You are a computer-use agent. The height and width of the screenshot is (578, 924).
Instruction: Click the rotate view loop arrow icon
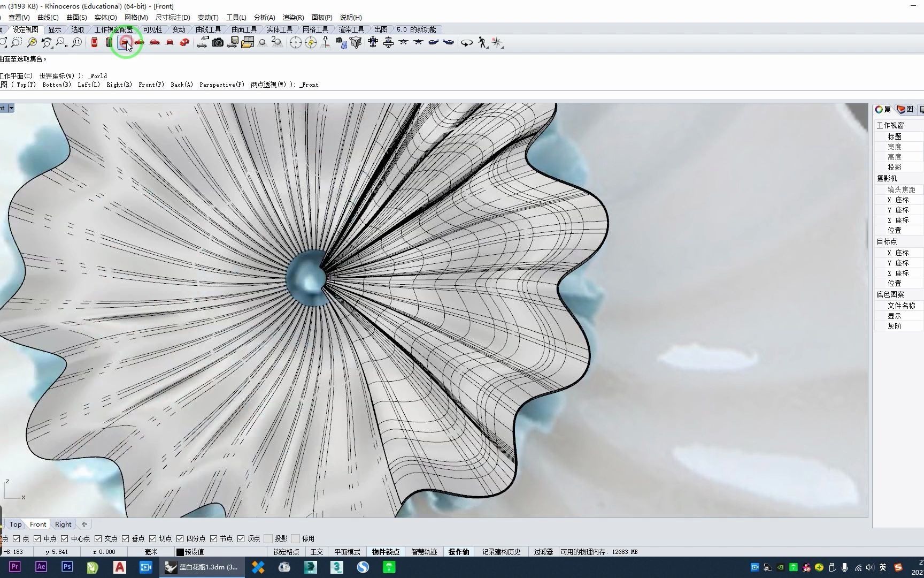[x=467, y=42]
